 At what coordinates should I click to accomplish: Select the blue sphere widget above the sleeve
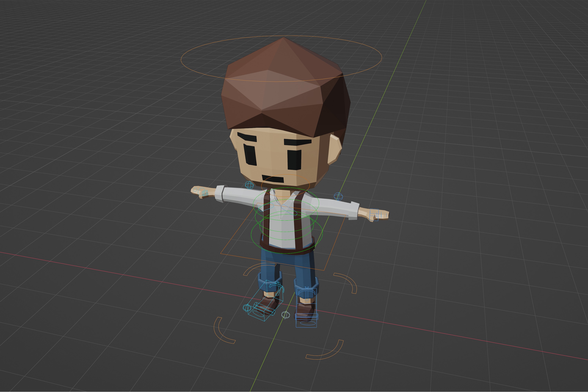[338, 196]
